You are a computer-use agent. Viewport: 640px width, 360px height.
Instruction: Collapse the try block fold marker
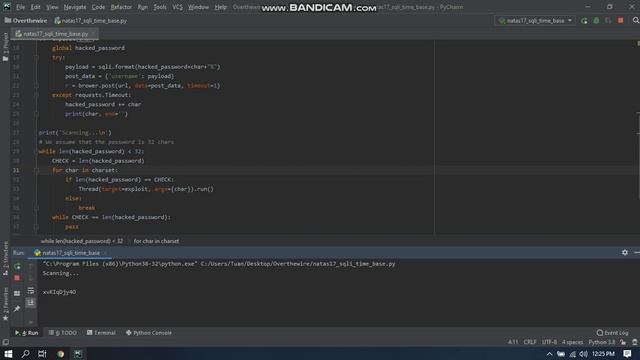tap(36, 58)
